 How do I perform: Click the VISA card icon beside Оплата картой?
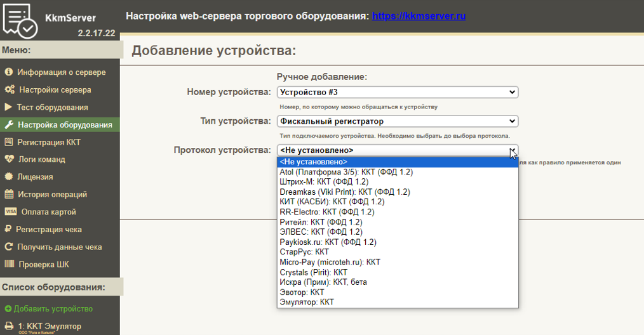tap(11, 212)
